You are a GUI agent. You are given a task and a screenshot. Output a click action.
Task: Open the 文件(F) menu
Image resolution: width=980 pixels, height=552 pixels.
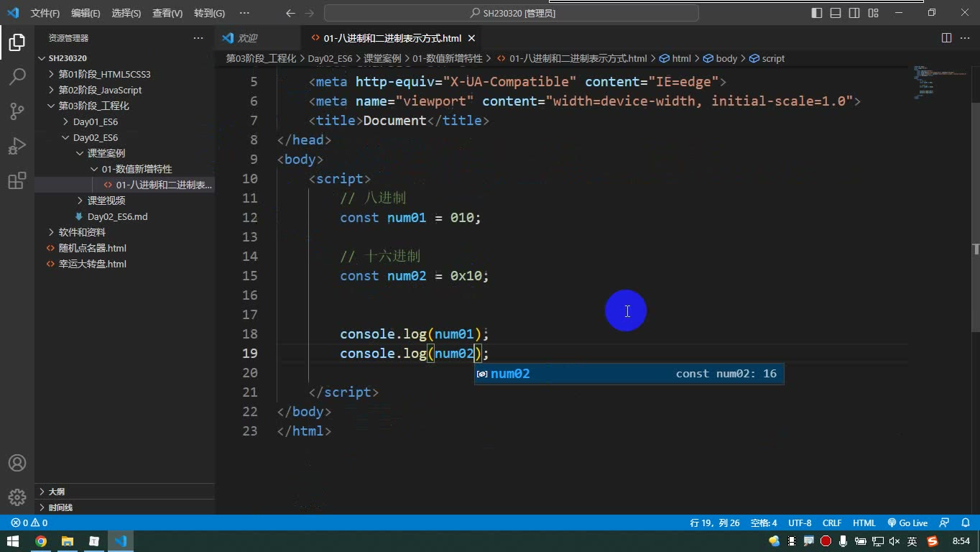tap(45, 13)
